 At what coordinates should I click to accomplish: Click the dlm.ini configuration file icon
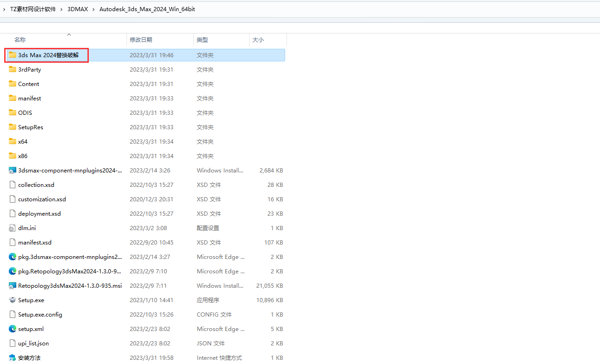pos(13,228)
